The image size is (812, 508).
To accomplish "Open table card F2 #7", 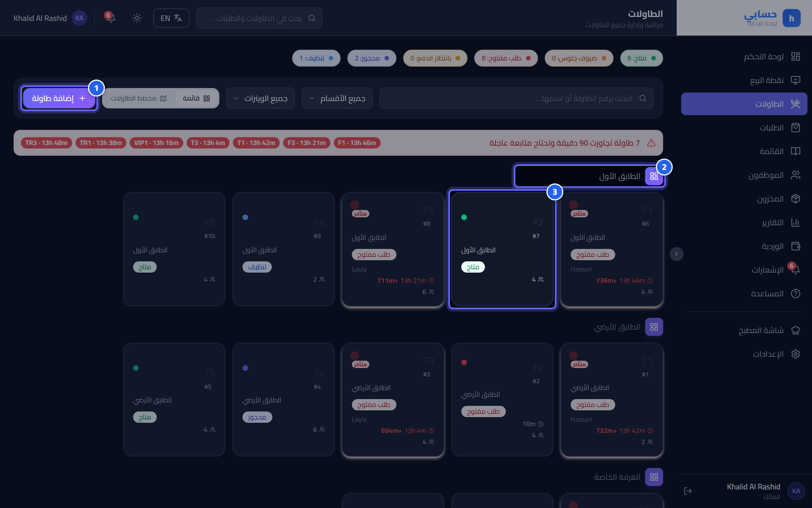I will point(502,249).
